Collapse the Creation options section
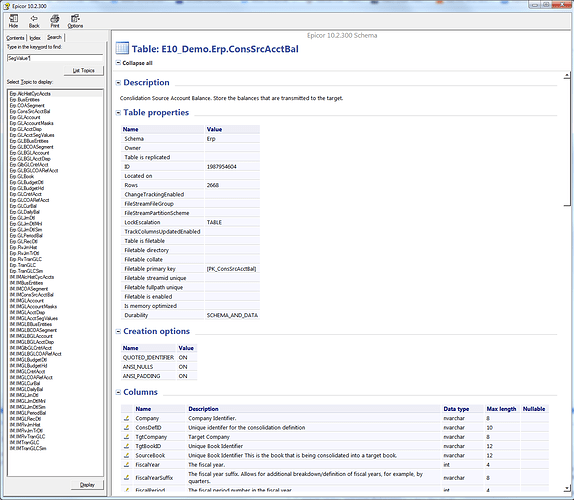This screenshot has height=500, width=574. pyautogui.click(x=118, y=331)
